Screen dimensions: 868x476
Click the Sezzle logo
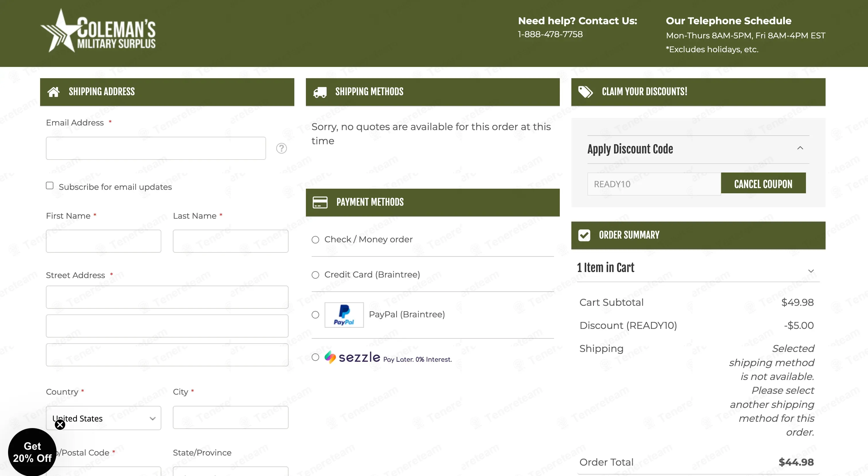352,357
